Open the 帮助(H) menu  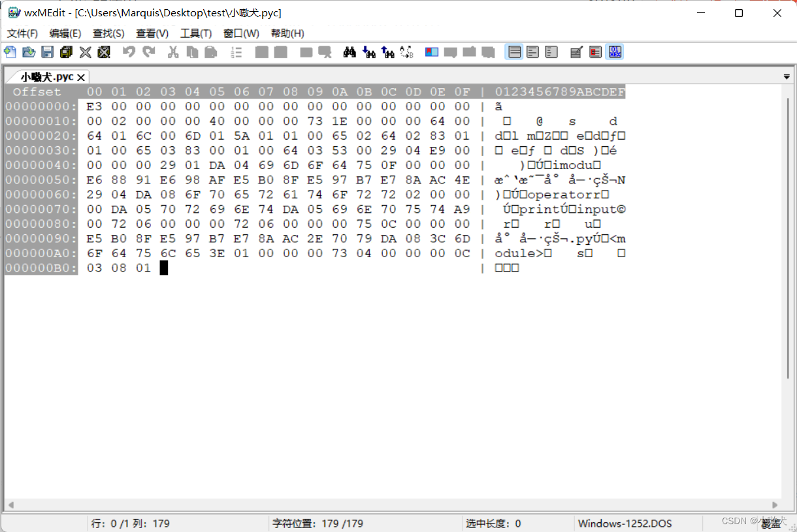(287, 33)
